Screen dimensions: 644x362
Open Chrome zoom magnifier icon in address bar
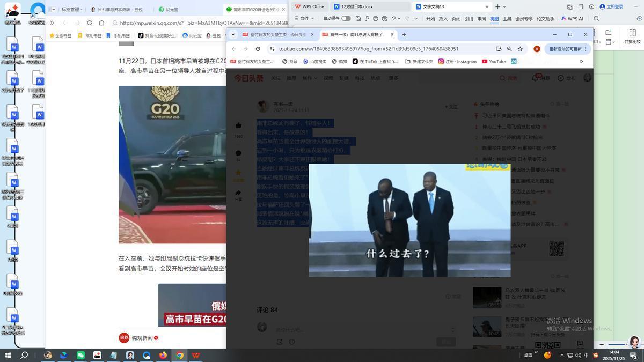509,49
